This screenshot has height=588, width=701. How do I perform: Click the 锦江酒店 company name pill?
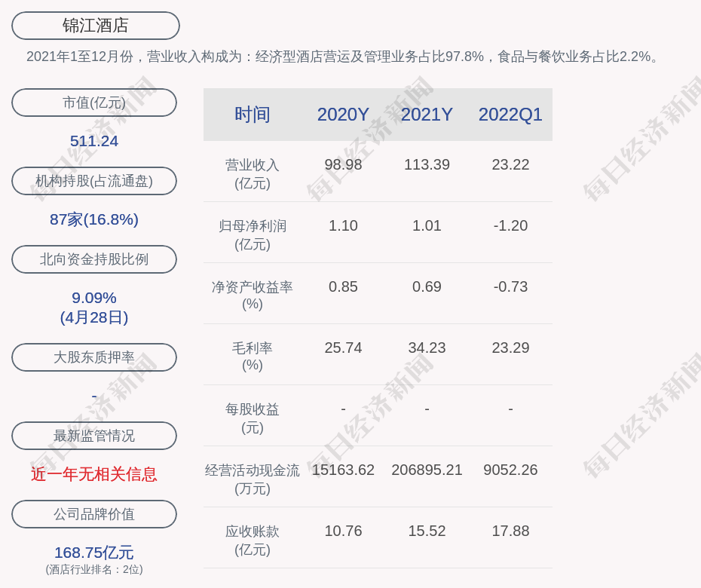tap(96, 26)
